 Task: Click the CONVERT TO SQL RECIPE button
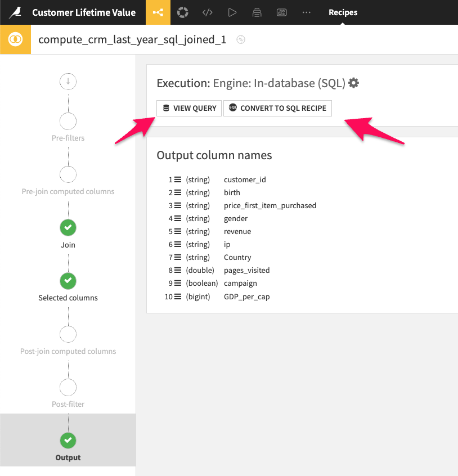pos(277,108)
